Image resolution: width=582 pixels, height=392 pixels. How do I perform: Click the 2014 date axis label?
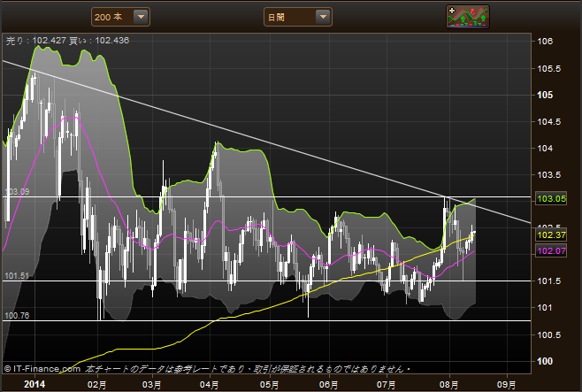click(x=34, y=384)
